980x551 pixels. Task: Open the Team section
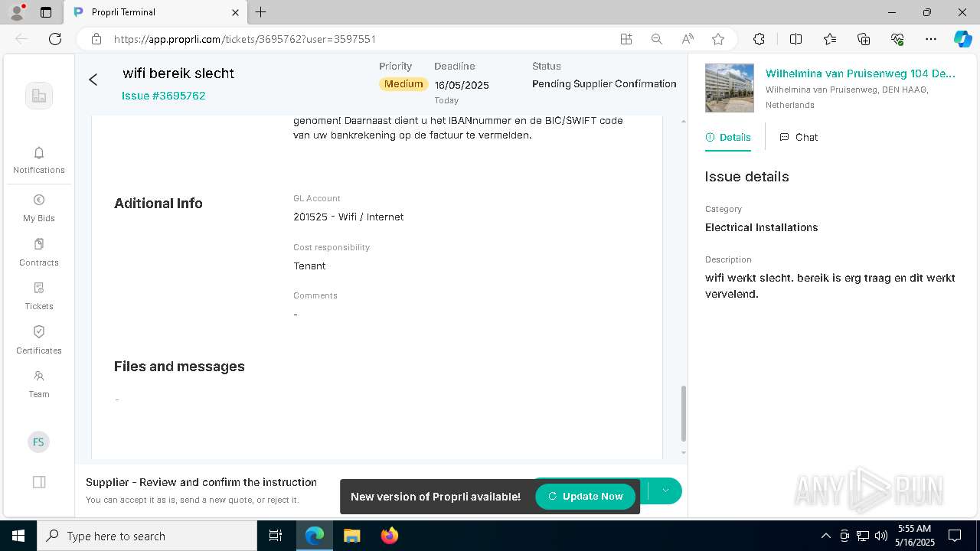tap(39, 384)
